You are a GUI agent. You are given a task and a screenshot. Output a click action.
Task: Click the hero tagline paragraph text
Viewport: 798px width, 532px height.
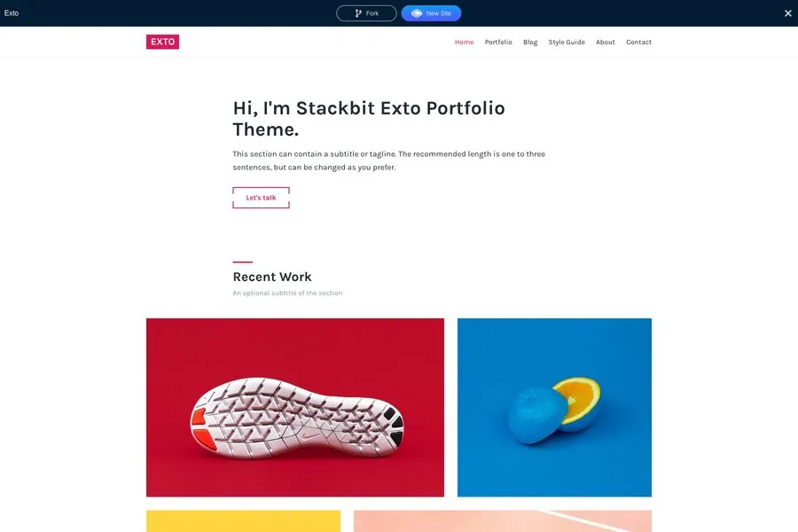click(388, 160)
